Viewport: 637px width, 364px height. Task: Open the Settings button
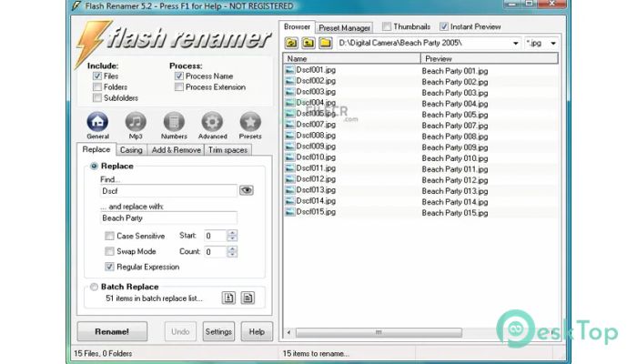click(218, 331)
